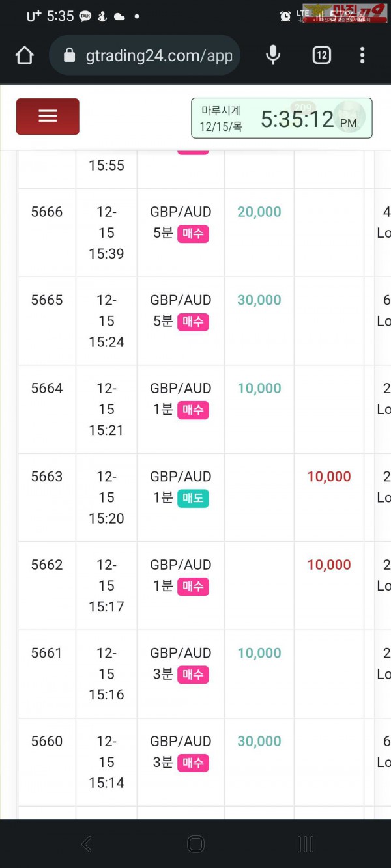Tap the microphone voice search icon
391x868 pixels.
[273, 55]
